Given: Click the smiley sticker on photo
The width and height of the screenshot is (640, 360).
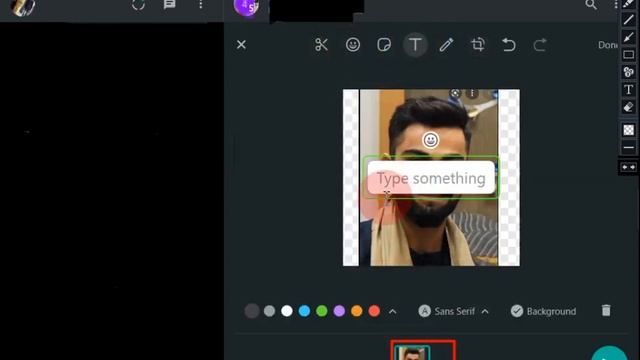Looking at the screenshot, I should tap(430, 140).
